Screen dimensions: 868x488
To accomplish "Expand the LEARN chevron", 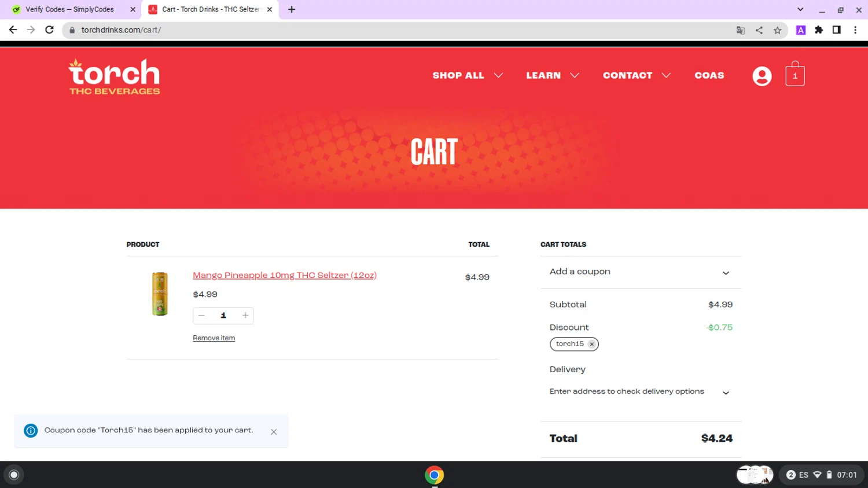I will coord(575,75).
